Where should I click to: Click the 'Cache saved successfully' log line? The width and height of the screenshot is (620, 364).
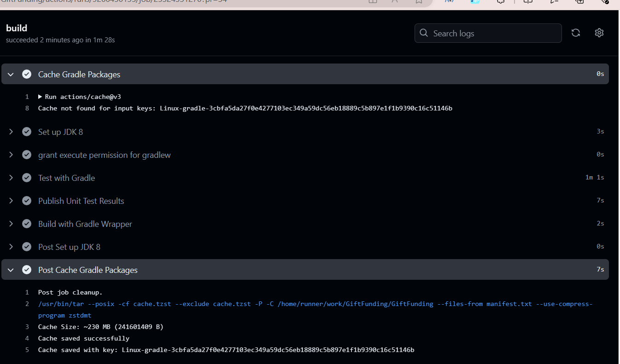click(x=84, y=338)
